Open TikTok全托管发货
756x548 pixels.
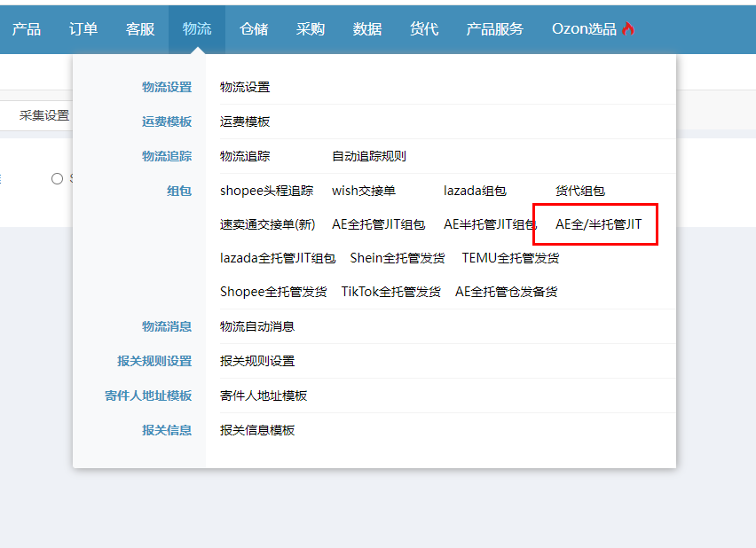[x=391, y=292]
